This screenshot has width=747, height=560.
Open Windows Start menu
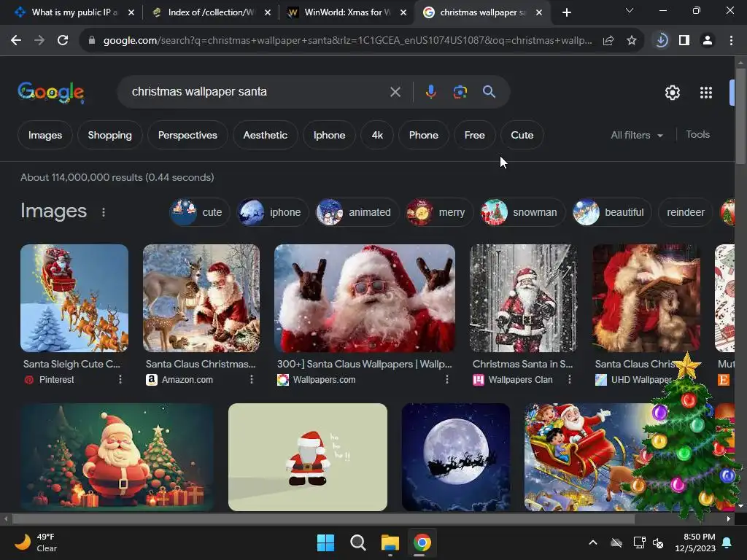pyautogui.click(x=326, y=542)
